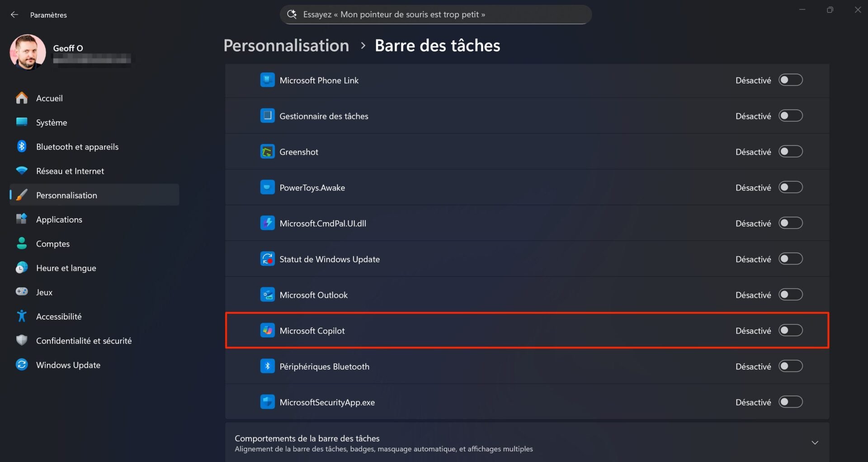This screenshot has height=462, width=868.
Task: Open the Personnalisation breadcrumb link
Action: click(286, 45)
